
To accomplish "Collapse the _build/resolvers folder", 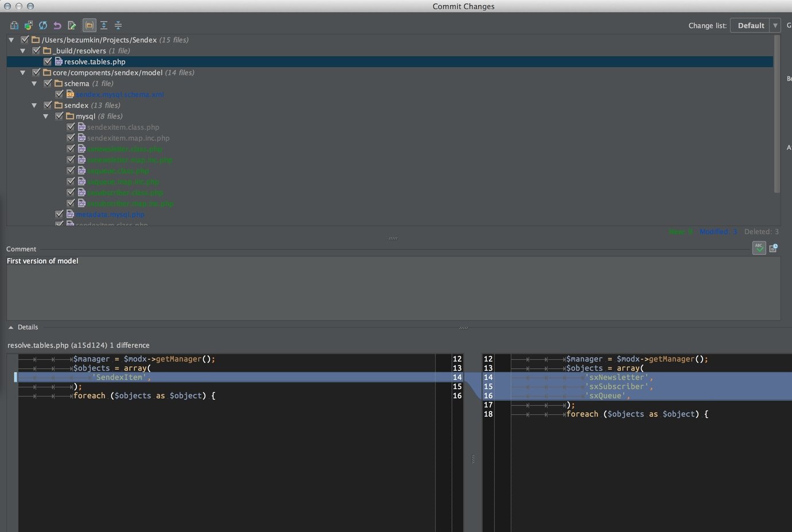I will click(x=23, y=51).
